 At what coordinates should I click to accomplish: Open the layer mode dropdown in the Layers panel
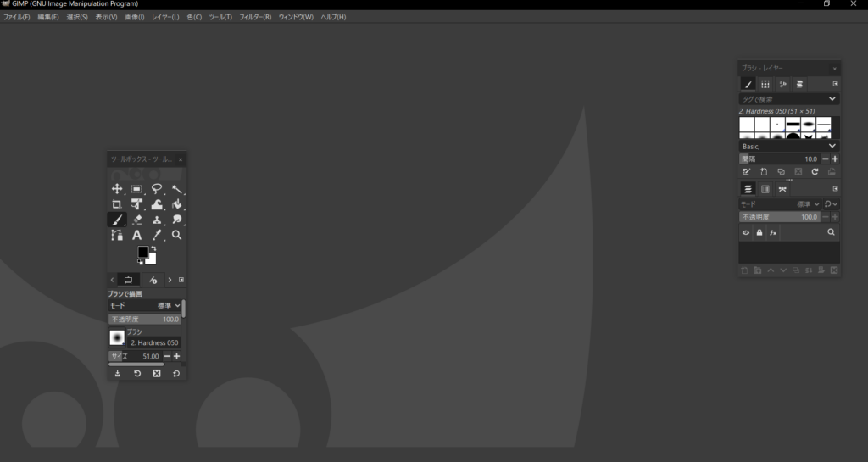[781, 204]
